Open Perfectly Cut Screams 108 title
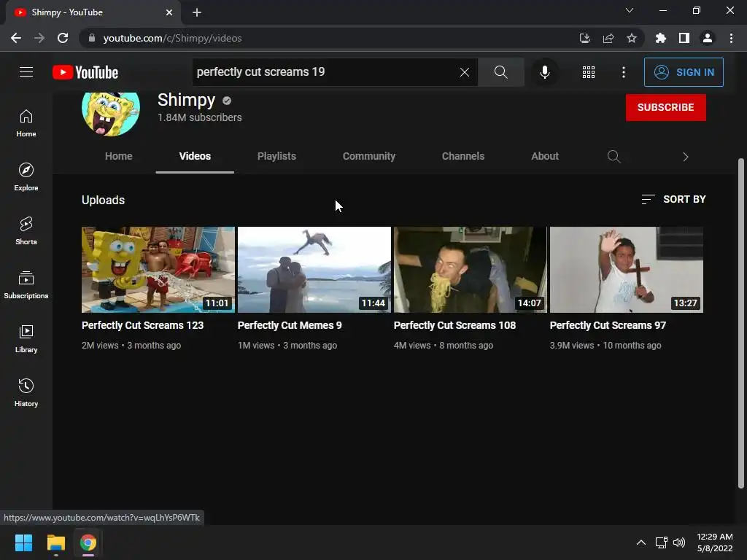Screen dimensions: 747x560 point(454,325)
